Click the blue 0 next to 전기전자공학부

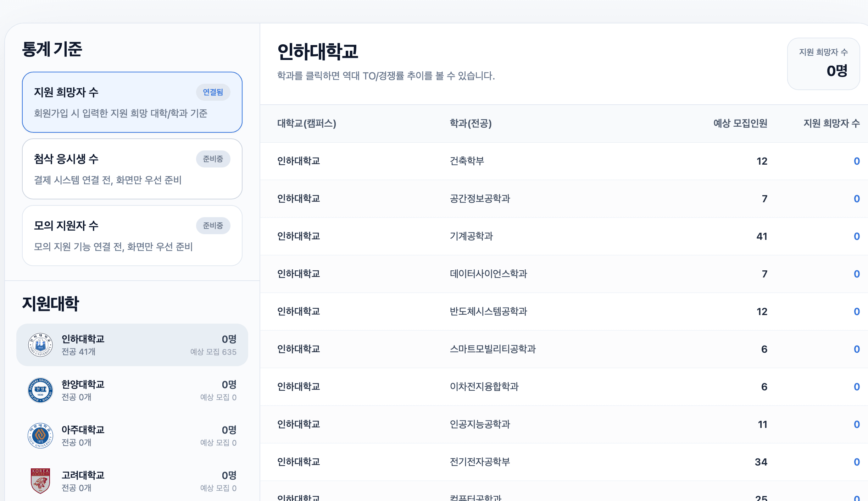pos(857,462)
